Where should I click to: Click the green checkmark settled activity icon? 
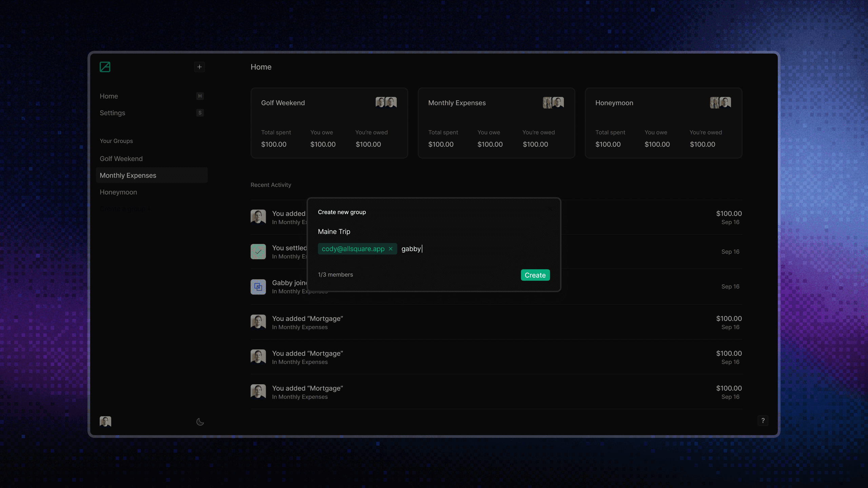pyautogui.click(x=258, y=252)
